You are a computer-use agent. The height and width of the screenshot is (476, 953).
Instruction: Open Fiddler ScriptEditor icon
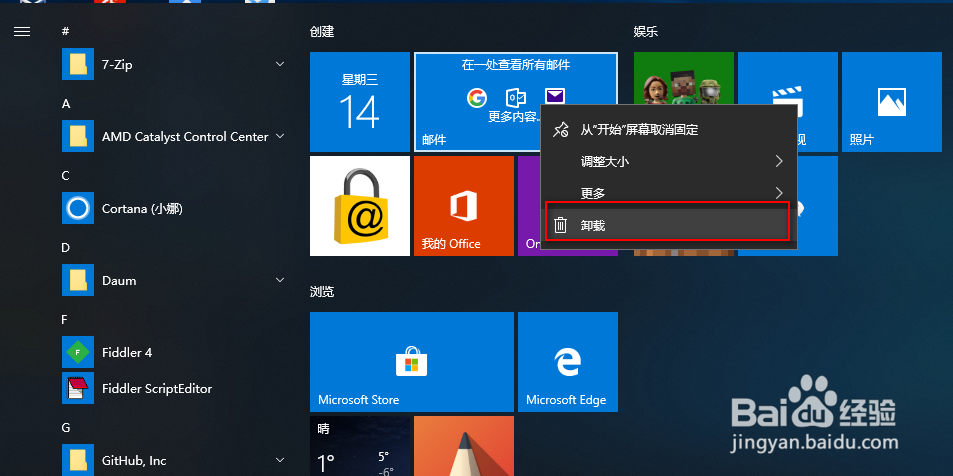pyautogui.click(x=78, y=388)
